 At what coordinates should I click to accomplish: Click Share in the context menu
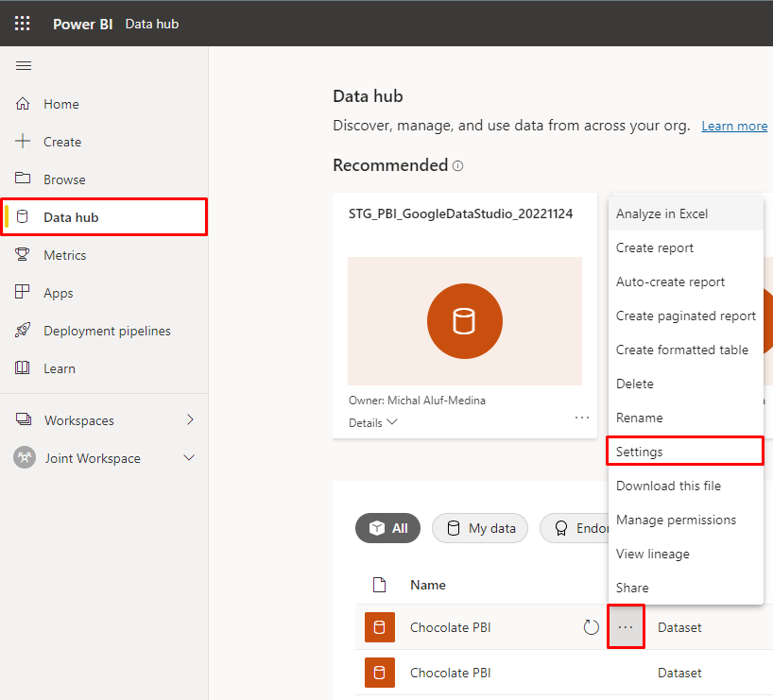click(x=686, y=589)
